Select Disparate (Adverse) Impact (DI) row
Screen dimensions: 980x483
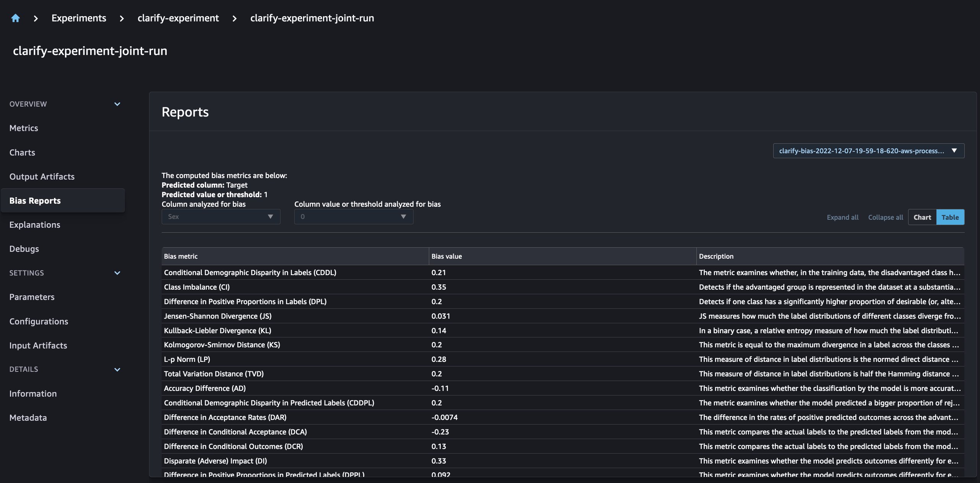(215, 461)
